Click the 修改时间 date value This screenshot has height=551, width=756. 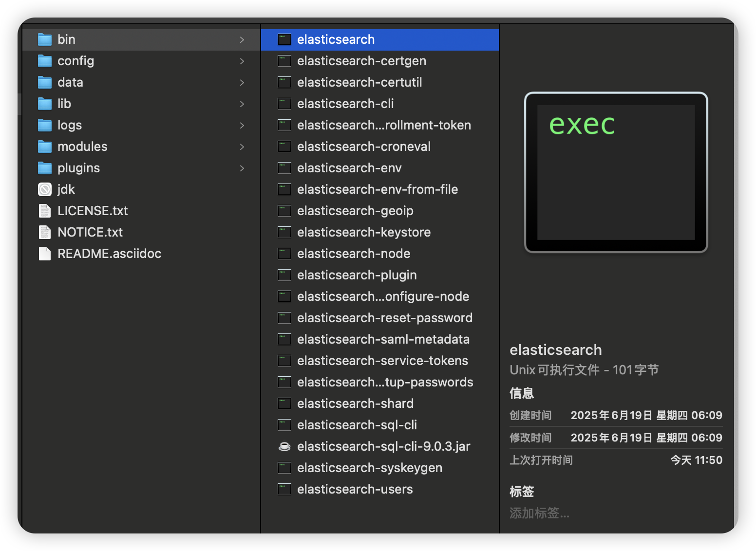pos(646,438)
